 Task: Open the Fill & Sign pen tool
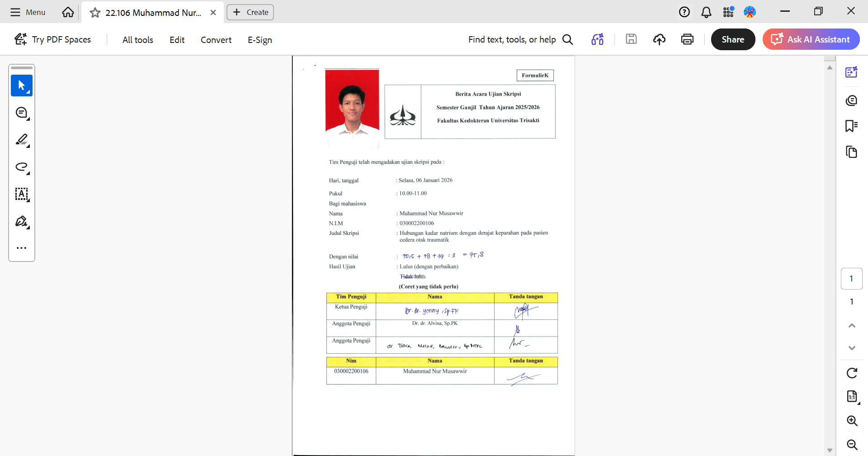pyautogui.click(x=21, y=221)
